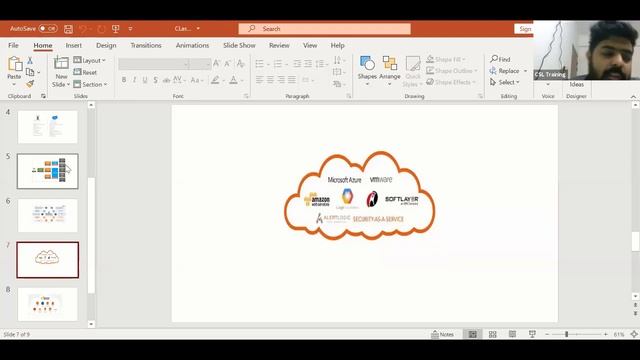Start Slide Show from status bar icon

(x=532, y=334)
